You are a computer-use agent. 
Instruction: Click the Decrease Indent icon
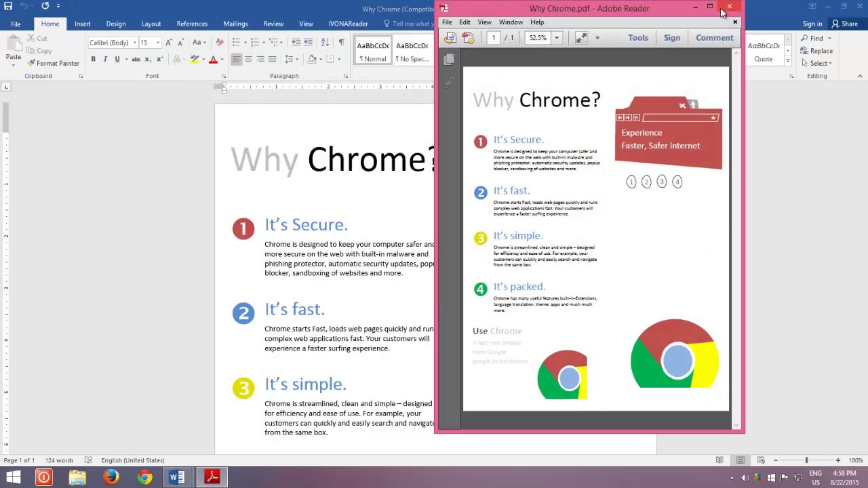[296, 43]
